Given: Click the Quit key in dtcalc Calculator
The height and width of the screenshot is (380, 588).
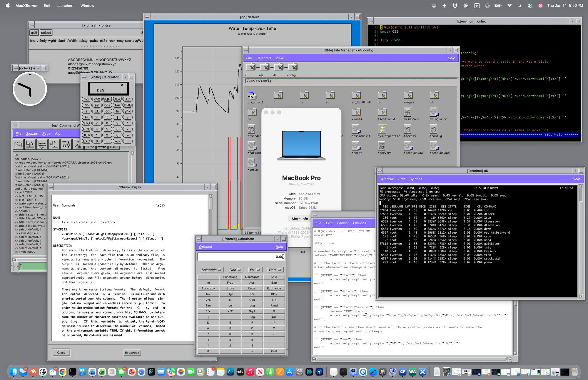Looking at the screenshot, I should click(274, 351).
